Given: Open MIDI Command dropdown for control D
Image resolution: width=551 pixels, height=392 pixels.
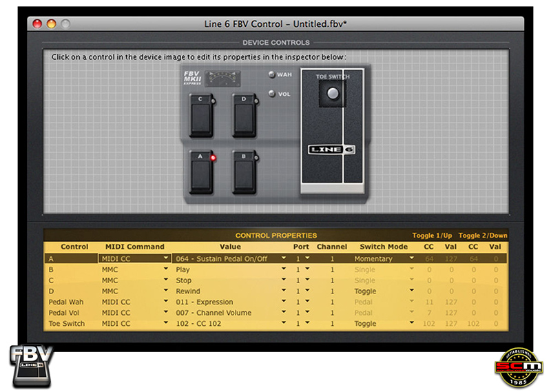Looking at the screenshot, I should pyautogui.click(x=166, y=291).
